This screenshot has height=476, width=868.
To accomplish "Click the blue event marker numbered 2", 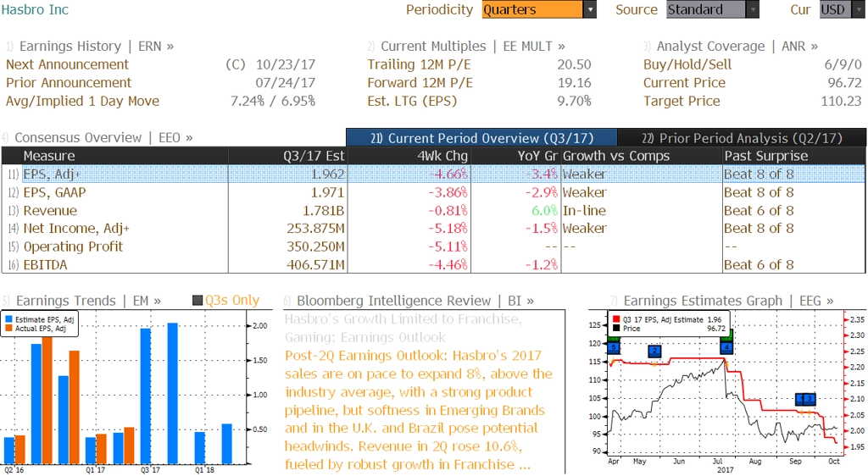I will pyautogui.click(x=654, y=351).
